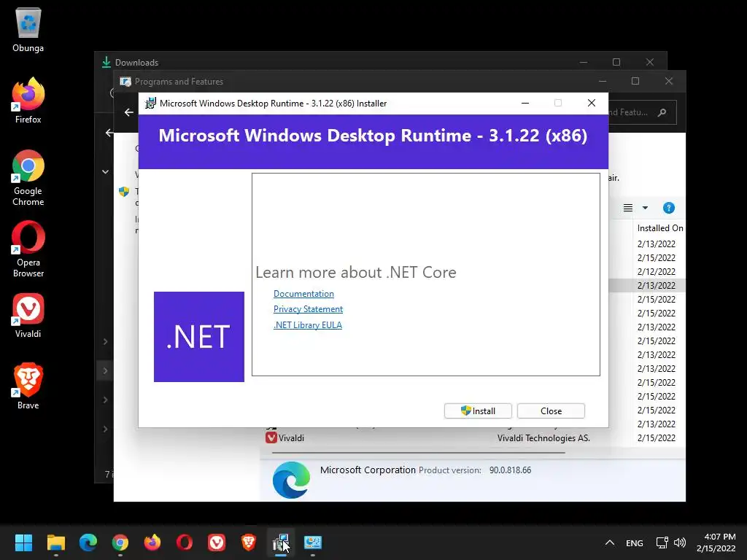747x560 pixels.
Task: Close the Downloads window
Action: pos(650,62)
